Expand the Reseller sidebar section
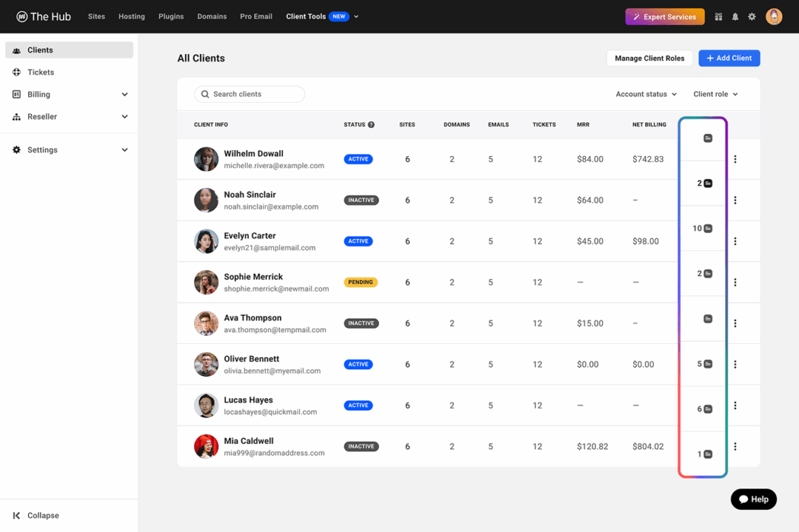Viewport: 799px width, 532px height. (124, 116)
